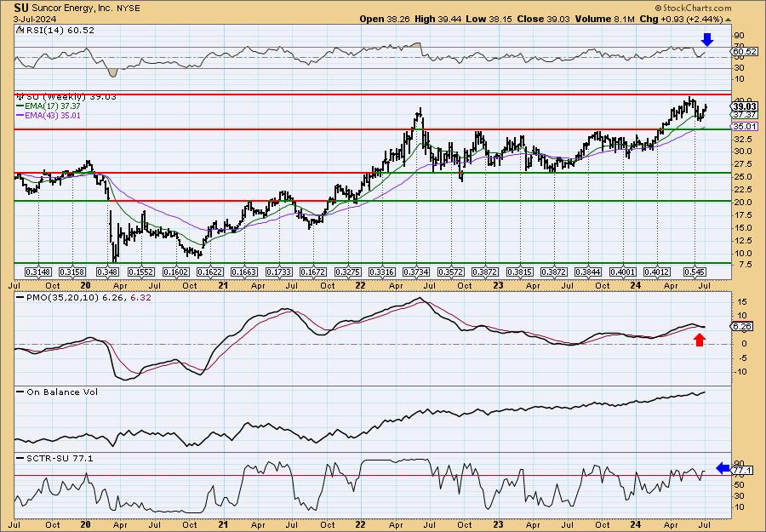Click the 0.3316 dividend box

(x=382, y=272)
